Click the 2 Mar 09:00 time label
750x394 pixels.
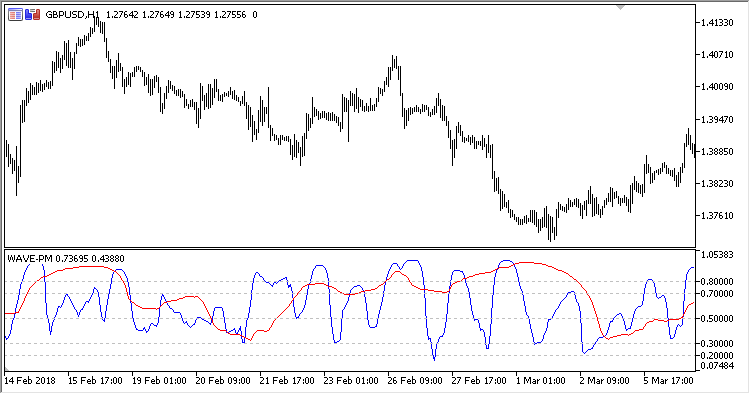605,381
